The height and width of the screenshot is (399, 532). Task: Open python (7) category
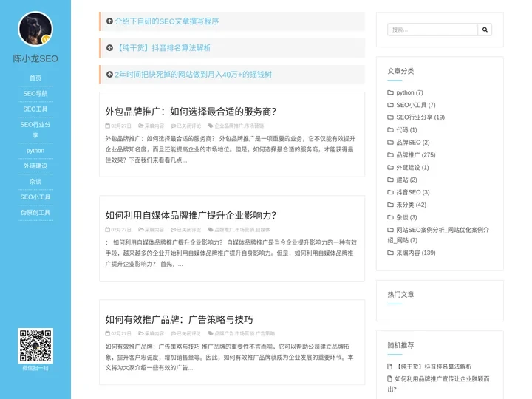pyautogui.click(x=409, y=92)
